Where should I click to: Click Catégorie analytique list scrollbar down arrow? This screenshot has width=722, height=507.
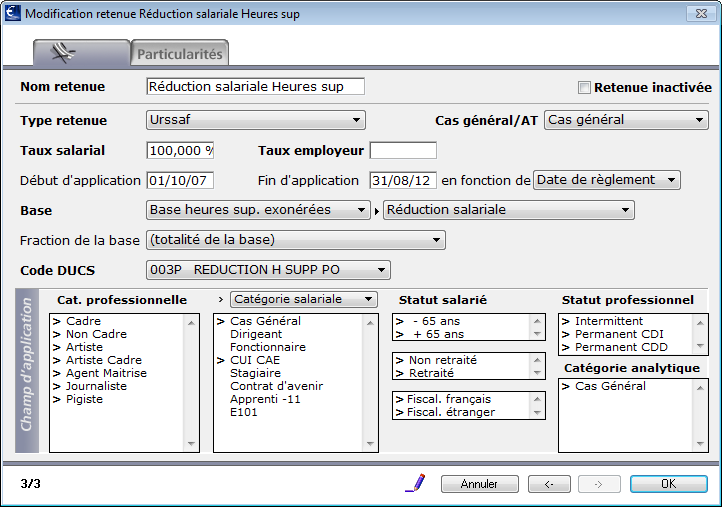coord(700,444)
